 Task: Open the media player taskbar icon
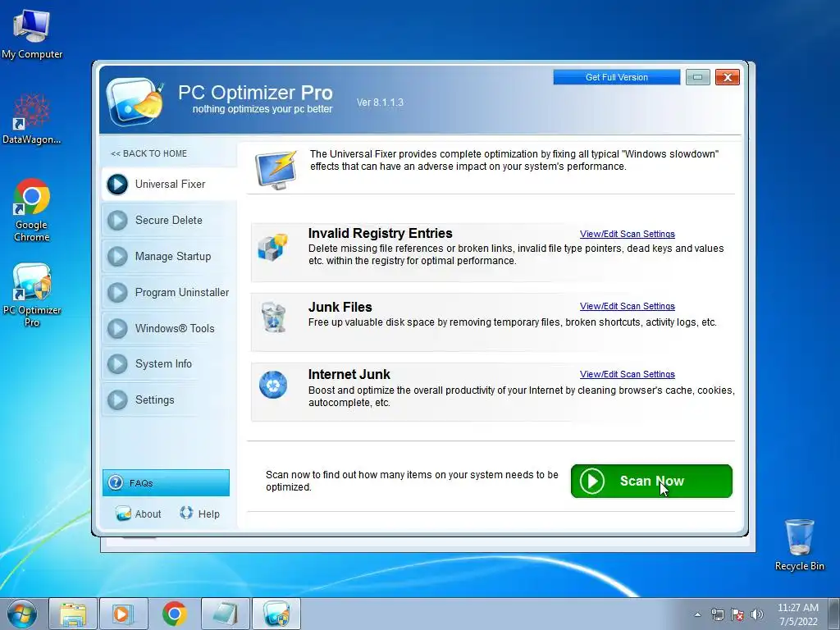(123, 614)
